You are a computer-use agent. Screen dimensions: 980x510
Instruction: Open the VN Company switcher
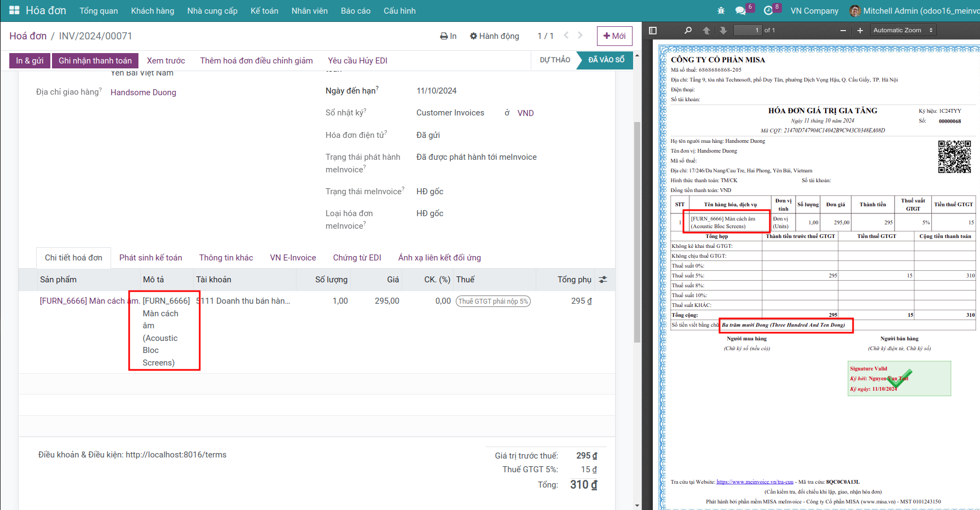814,11
